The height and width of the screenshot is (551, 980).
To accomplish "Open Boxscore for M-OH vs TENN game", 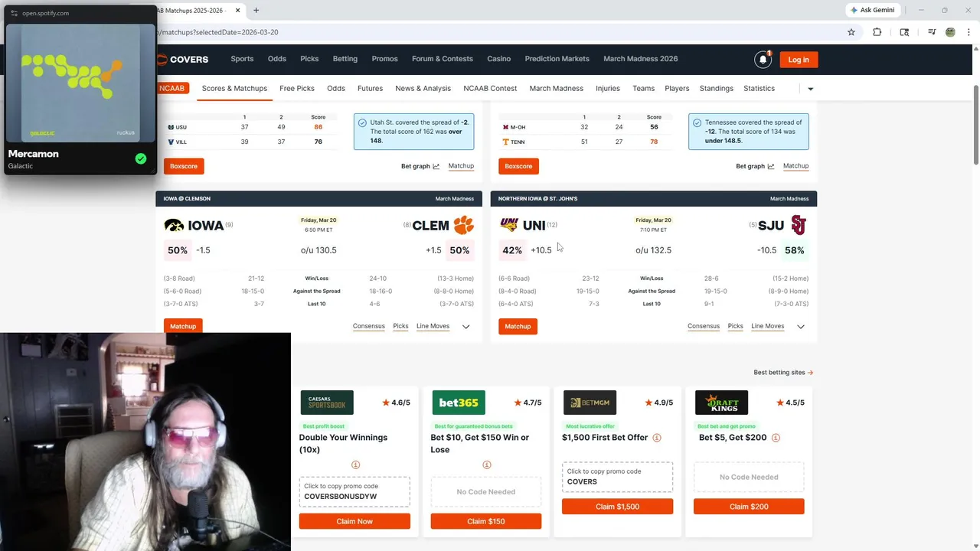I will pos(518,166).
